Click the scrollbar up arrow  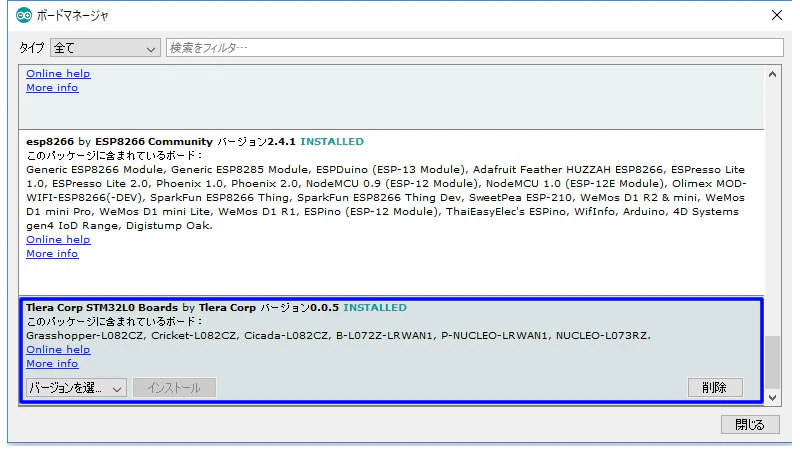click(x=772, y=74)
